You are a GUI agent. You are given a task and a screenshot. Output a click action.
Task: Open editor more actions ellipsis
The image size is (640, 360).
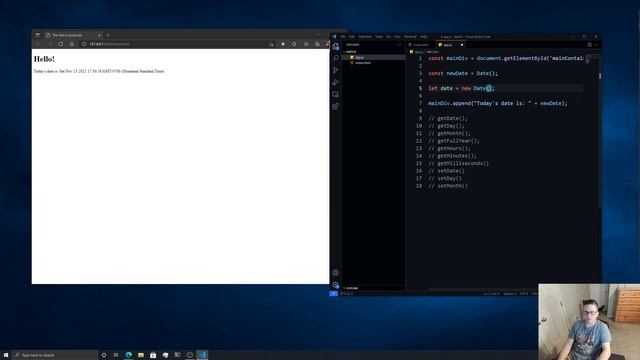[x=596, y=45]
